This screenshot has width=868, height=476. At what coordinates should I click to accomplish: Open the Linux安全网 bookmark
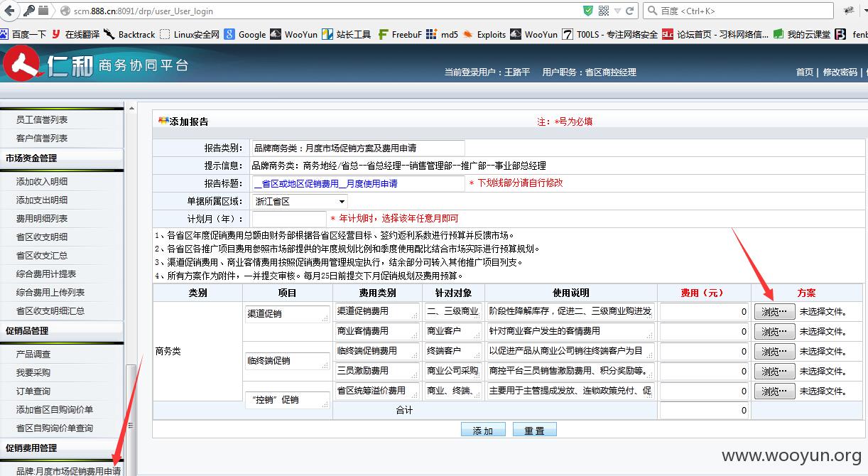coord(190,34)
